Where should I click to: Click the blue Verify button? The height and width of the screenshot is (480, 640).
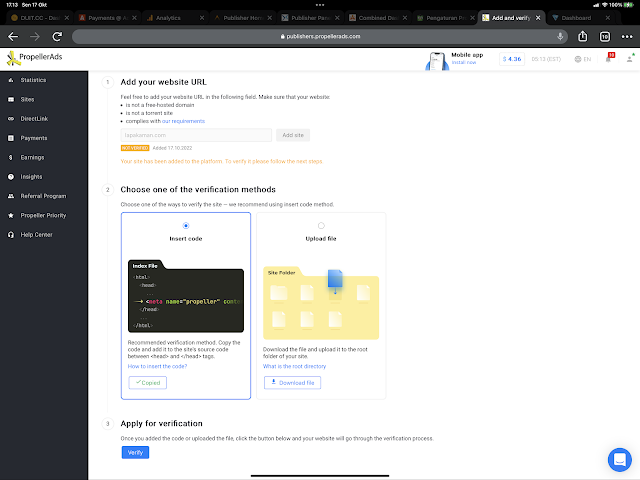[135, 452]
